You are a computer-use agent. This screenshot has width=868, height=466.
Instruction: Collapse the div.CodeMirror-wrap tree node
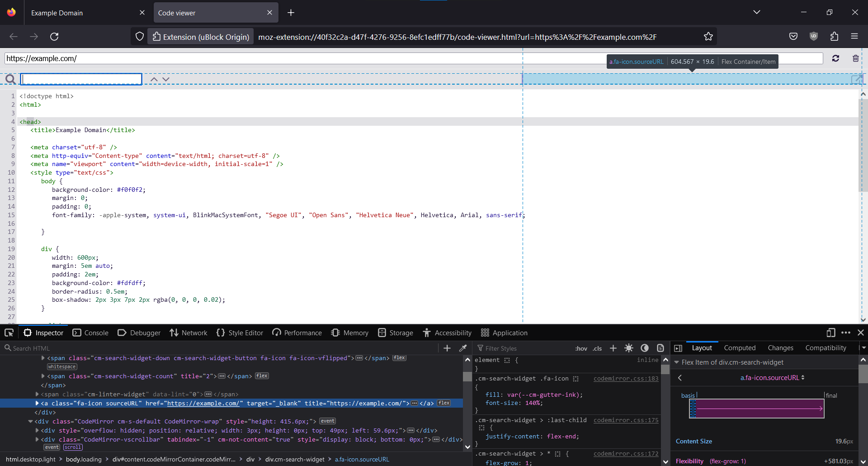tap(30, 421)
